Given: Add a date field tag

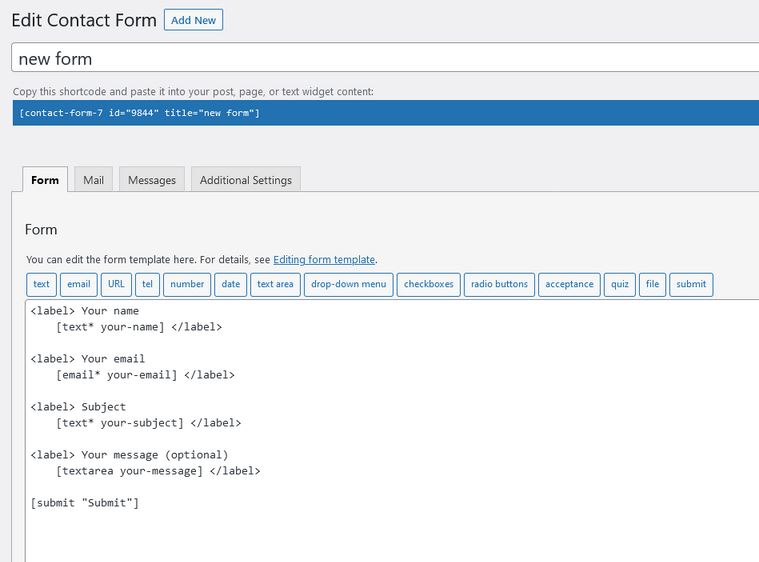Looking at the screenshot, I should 230,284.
